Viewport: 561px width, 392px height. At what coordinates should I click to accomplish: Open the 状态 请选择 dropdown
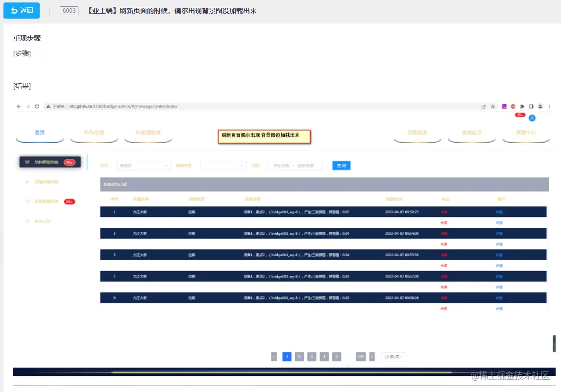(142, 165)
